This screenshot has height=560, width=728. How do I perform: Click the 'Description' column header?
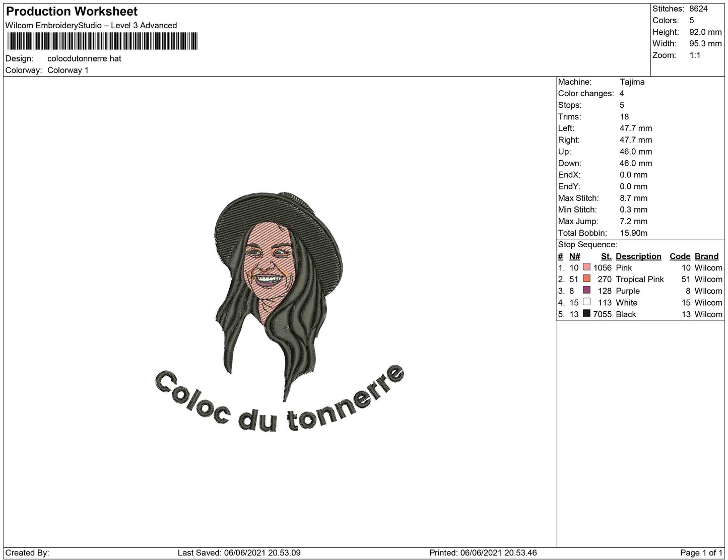638,256
